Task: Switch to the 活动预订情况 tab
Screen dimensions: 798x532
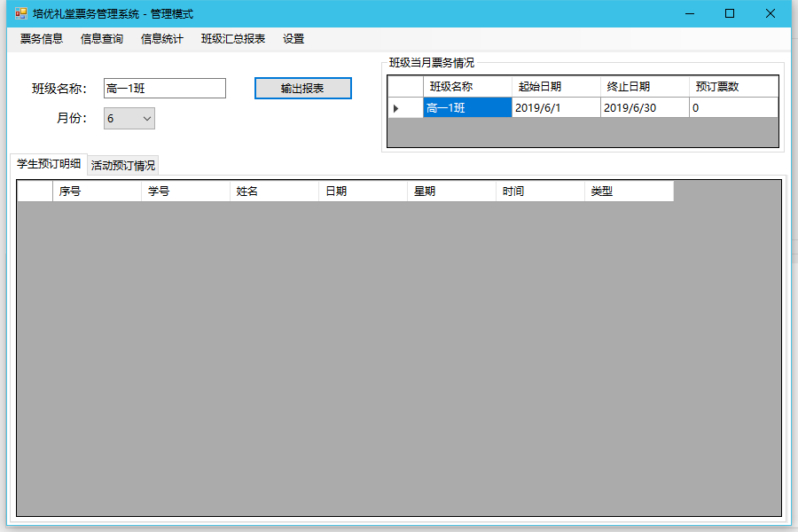Action: pos(123,166)
